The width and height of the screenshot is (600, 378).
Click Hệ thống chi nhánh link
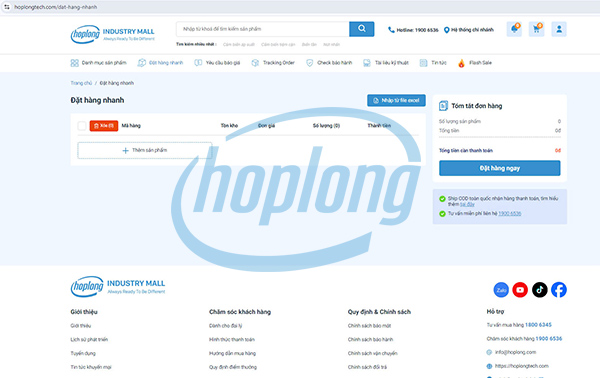coord(472,30)
